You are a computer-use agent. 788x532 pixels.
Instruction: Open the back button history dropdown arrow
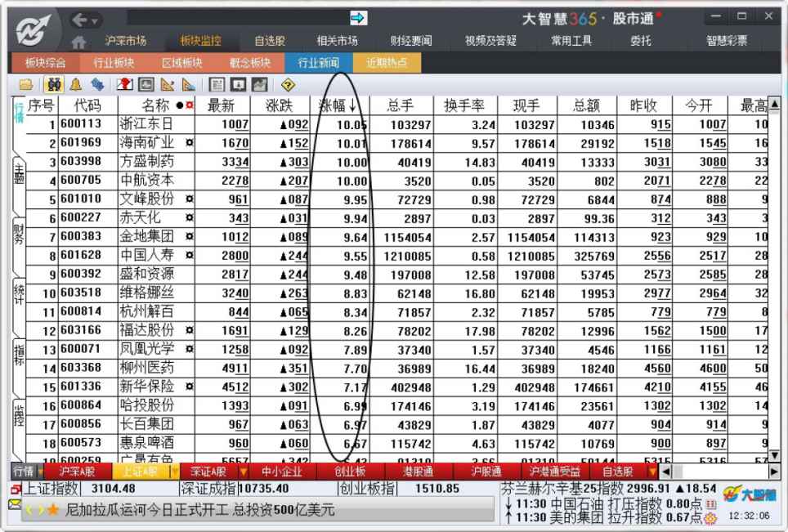tap(95, 21)
